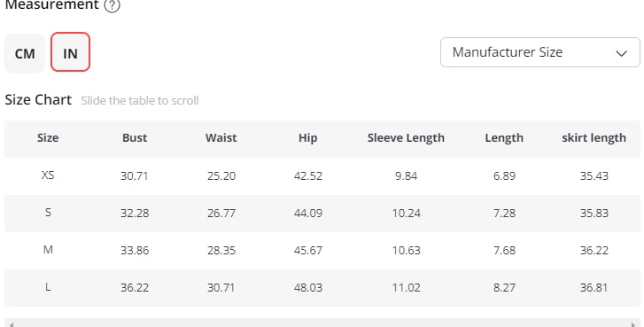Click the Waist column header
Image resolution: width=644 pixels, height=327 pixels.
[221, 137]
